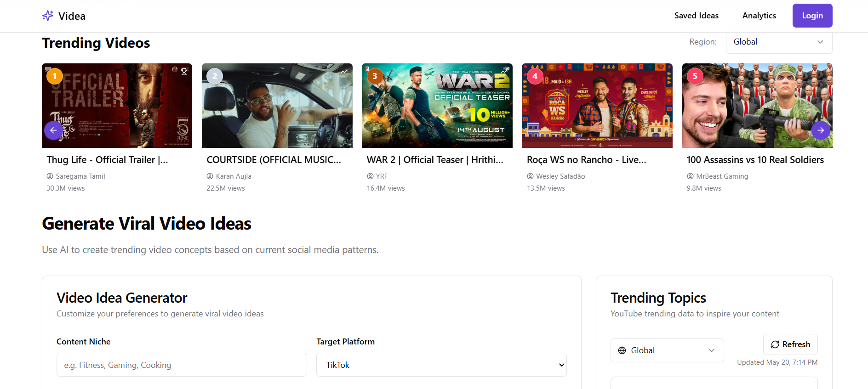Click the next arrow on the video carousel
Screen dimensions: 868x389
pos(821,130)
